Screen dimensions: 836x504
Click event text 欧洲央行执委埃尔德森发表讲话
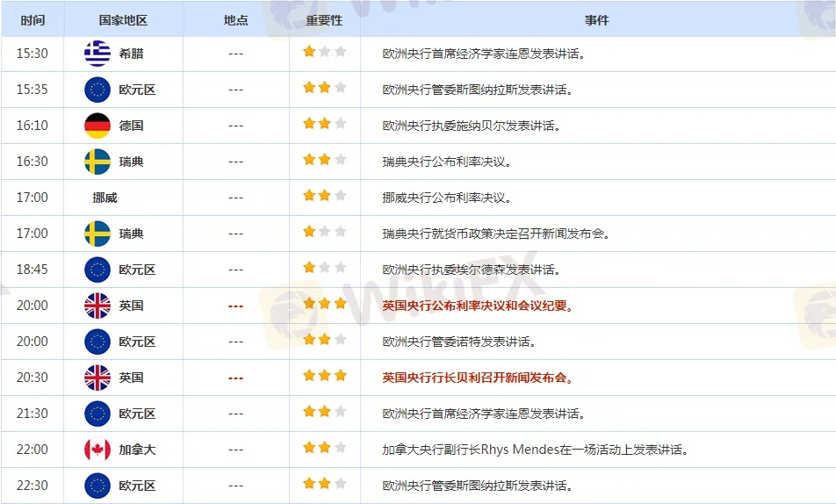(x=472, y=270)
